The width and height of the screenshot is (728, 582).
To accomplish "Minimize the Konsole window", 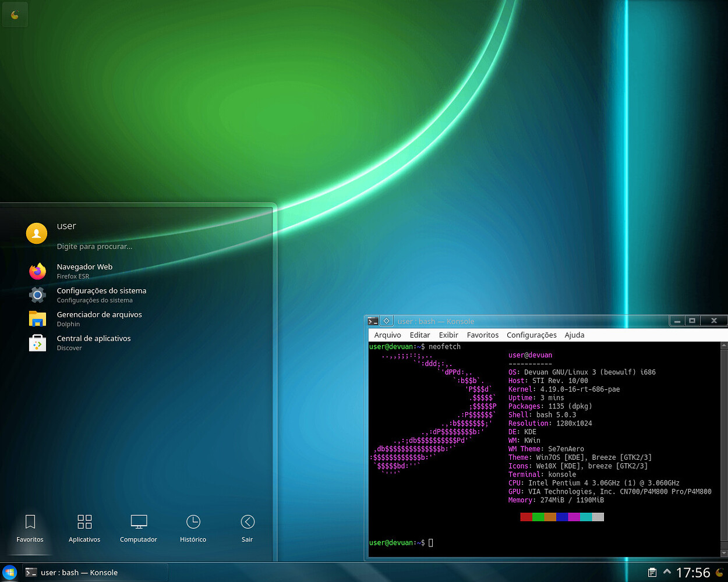I will pos(677,321).
